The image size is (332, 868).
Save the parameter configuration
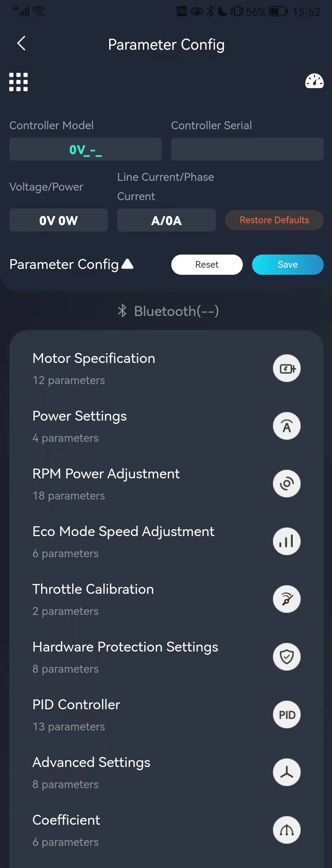pos(287,264)
